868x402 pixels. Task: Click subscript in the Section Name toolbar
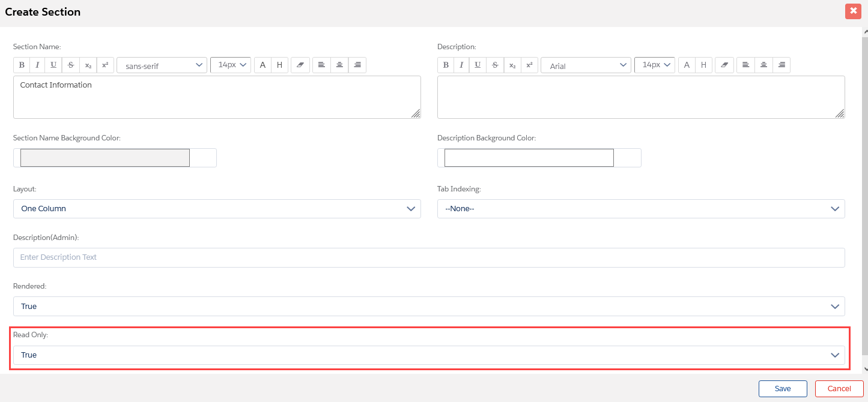coord(88,65)
